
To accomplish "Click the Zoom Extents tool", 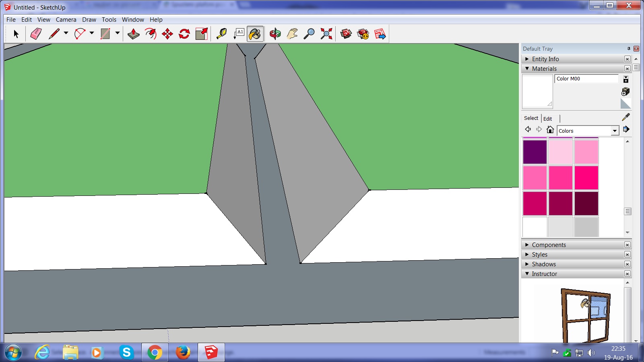I will (x=326, y=34).
